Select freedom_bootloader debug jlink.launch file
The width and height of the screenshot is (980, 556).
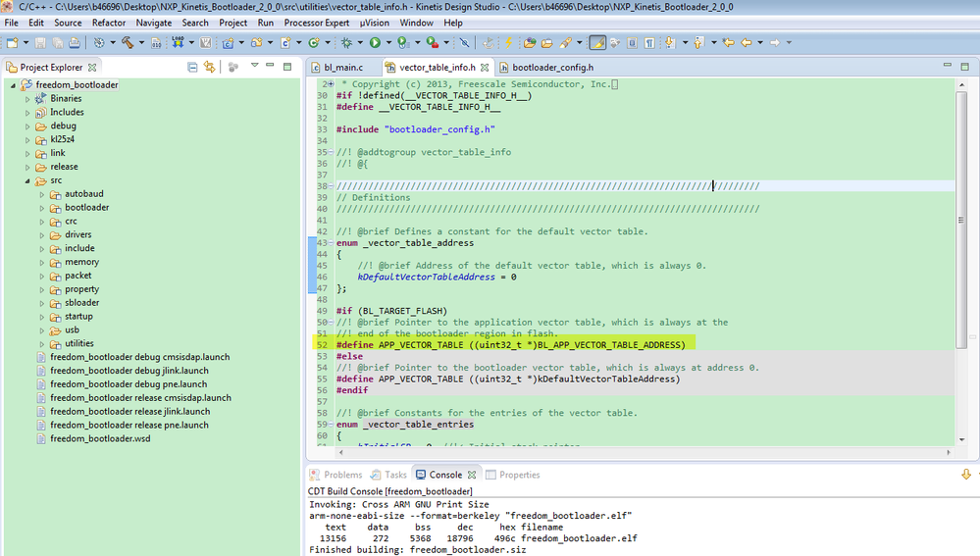click(129, 371)
